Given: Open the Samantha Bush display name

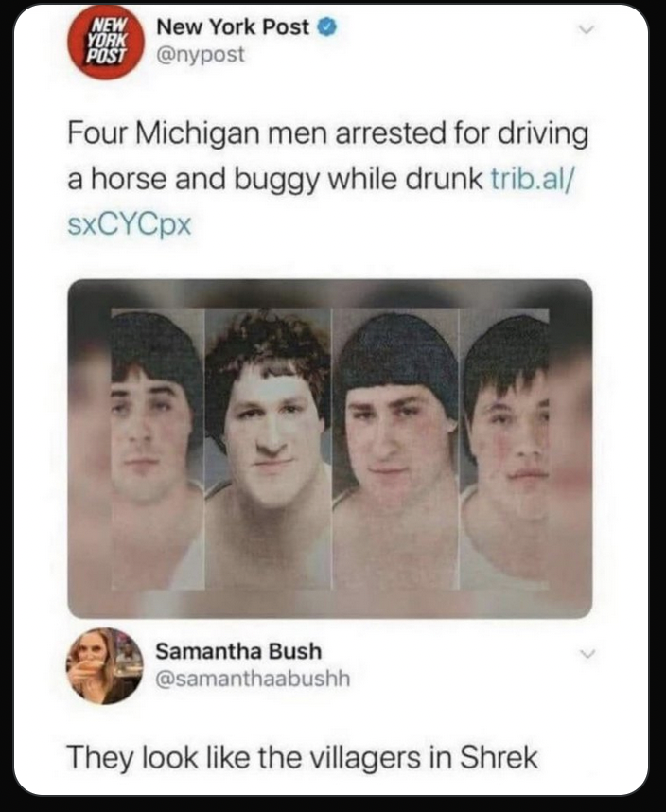Looking at the screenshot, I should [x=238, y=651].
